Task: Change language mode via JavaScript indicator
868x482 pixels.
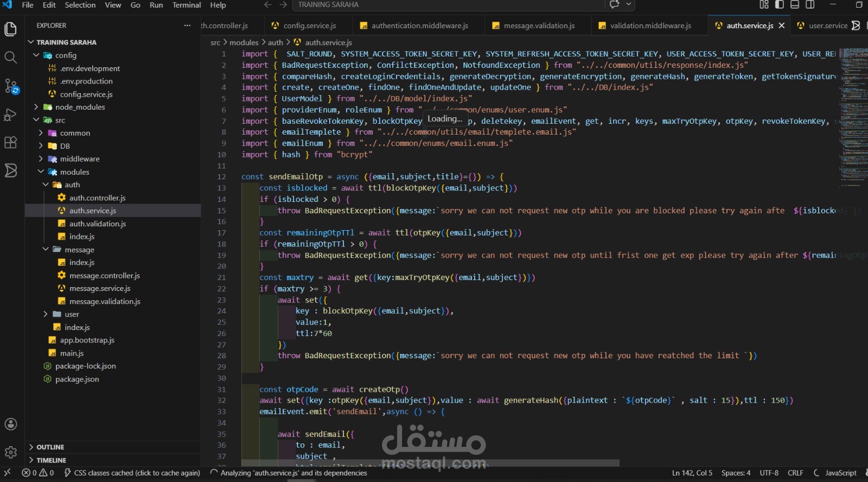Action: [840, 473]
